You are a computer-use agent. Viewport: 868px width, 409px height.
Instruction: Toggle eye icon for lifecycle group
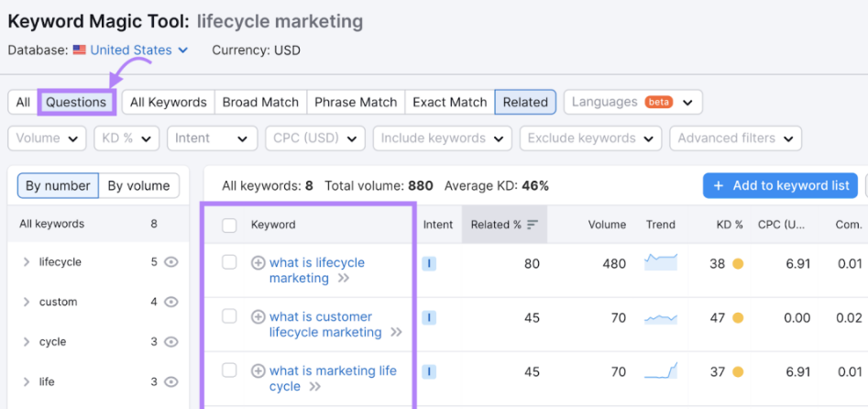coord(171,262)
